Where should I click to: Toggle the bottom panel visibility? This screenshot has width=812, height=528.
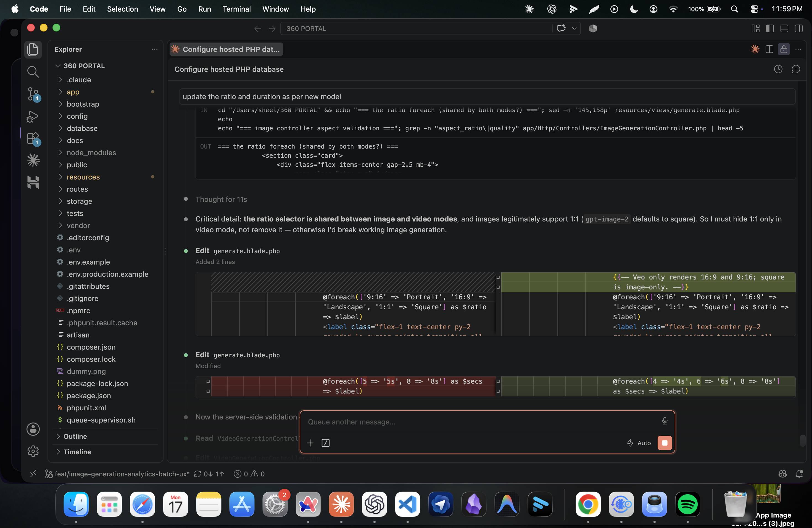[784, 29]
